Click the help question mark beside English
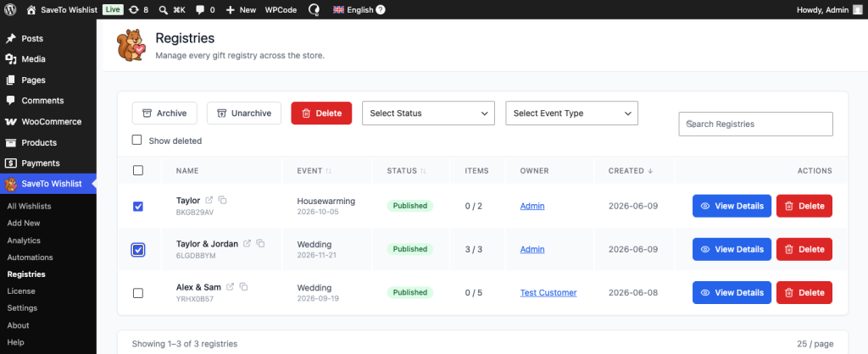This screenshot has width=868, height=354. point(381,9)
